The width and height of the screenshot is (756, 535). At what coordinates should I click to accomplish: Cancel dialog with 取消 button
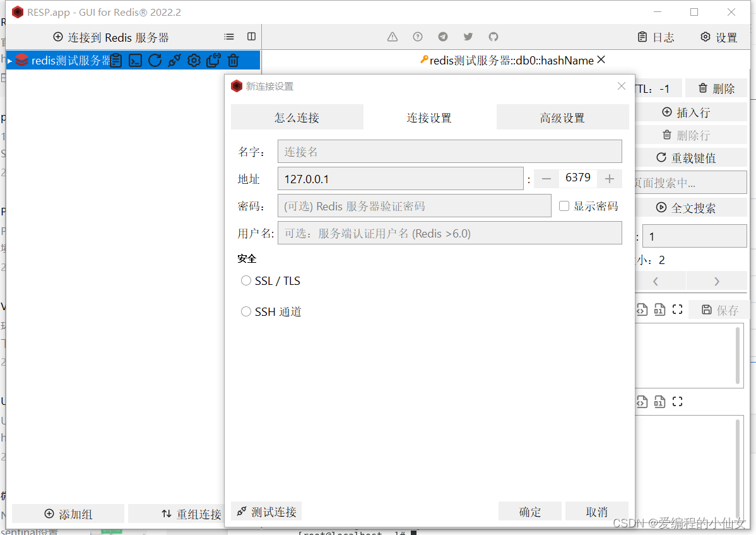point(597,512)
